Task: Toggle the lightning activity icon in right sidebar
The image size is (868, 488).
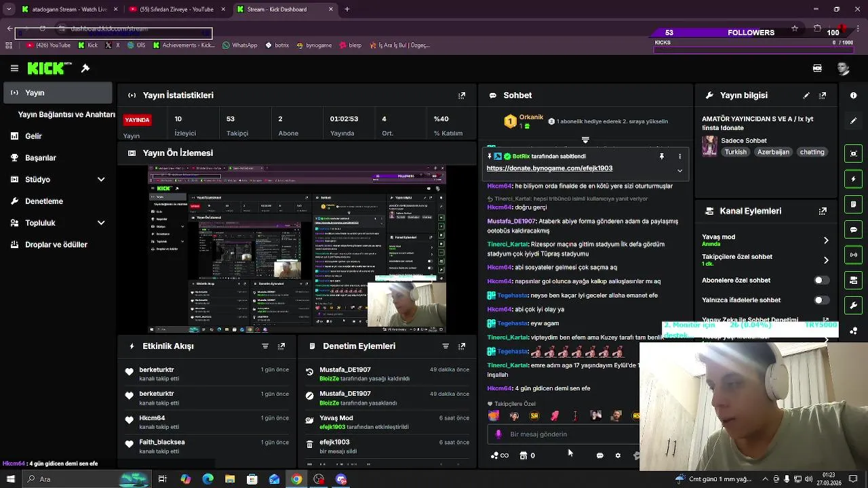Action: pos(854,179)
